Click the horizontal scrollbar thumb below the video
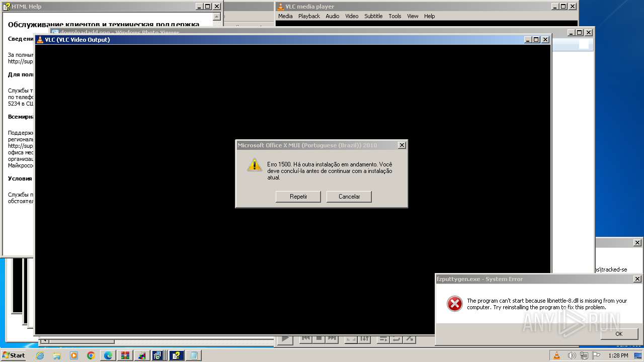 tap(82, 341)
